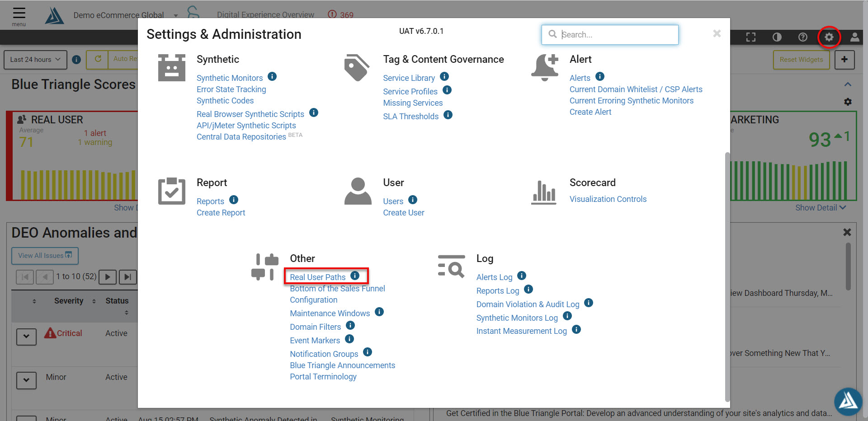Click info icon next to Domain Violation & Audit Log

(x=589, y=303)
